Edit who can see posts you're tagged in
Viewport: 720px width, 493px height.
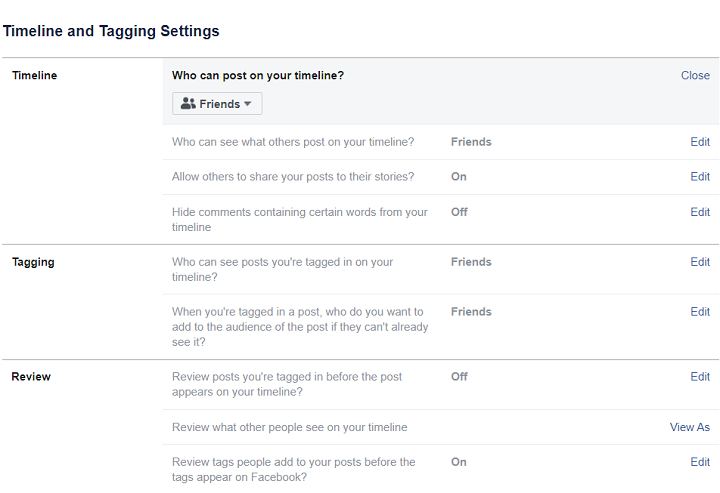click(x=700, y=262)
